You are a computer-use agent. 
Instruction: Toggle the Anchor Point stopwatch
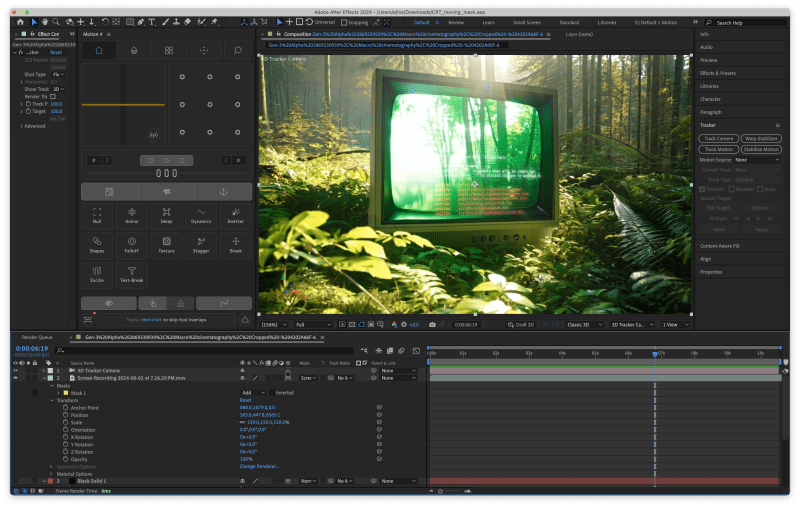coord(65,408)
